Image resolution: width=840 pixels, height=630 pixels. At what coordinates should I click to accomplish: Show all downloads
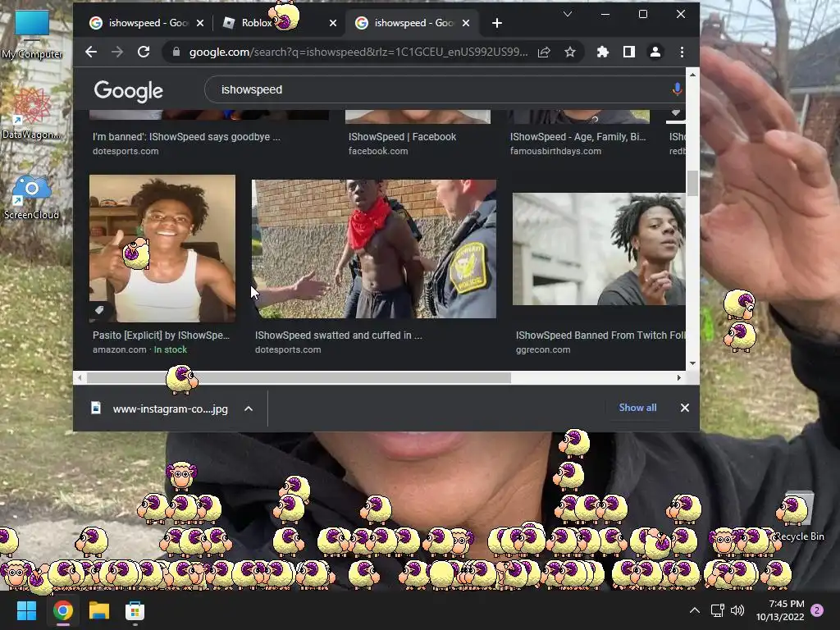pos(637,408)
